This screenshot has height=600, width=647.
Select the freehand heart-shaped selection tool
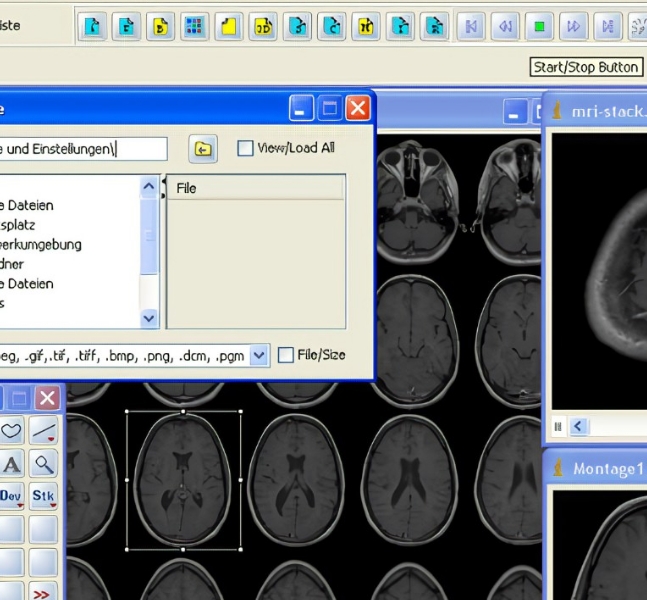click(x=11, y=431)
